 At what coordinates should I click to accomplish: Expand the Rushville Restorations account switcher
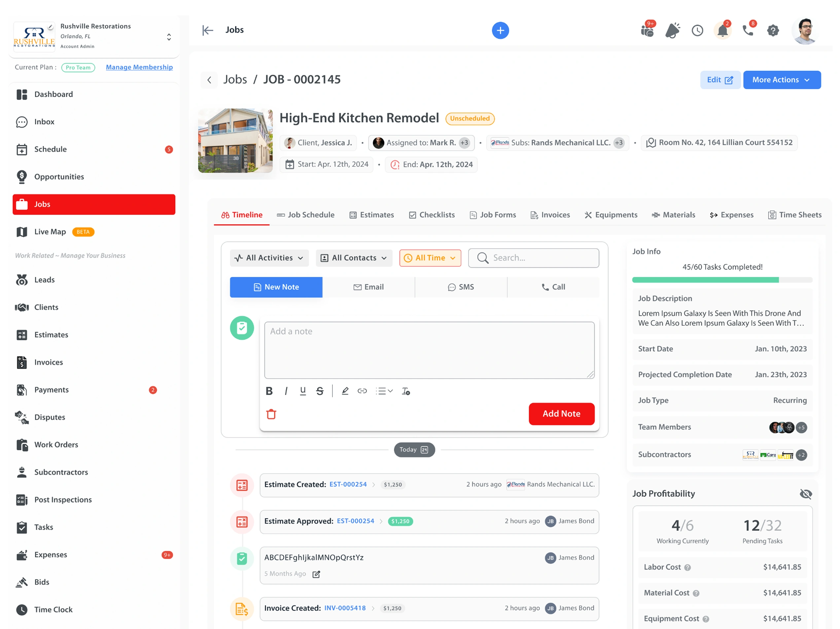click(169, 37)
